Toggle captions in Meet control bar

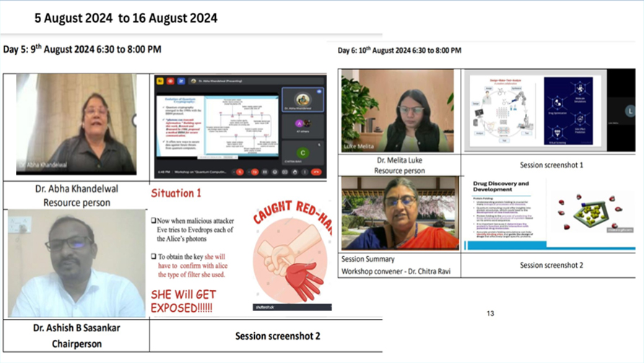(x=265, y=172)
